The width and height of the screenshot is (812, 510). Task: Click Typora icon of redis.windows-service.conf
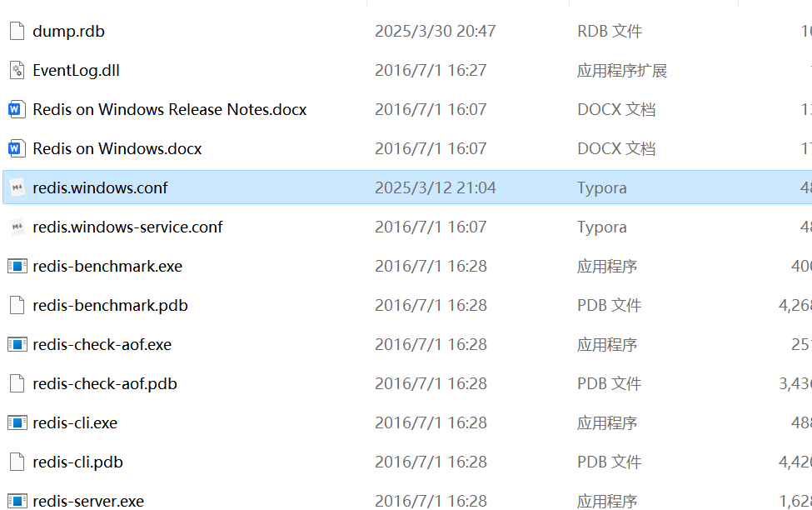coord(17,227)
